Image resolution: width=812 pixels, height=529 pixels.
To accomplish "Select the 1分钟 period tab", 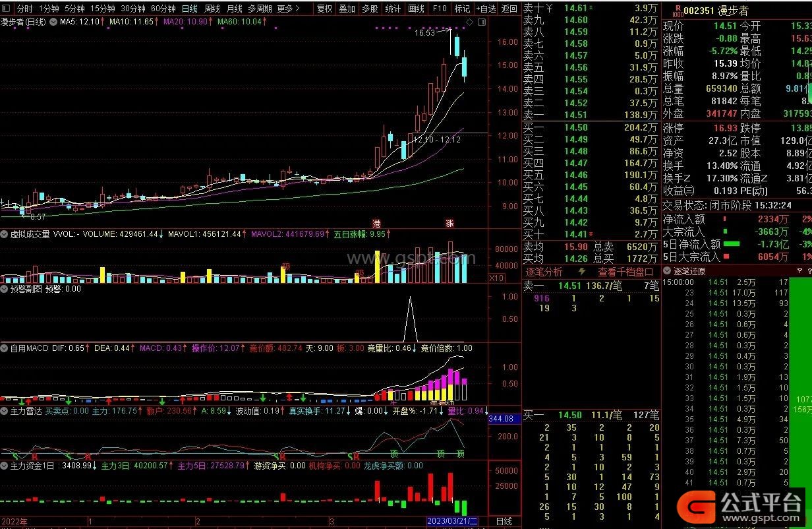I will pos(49,9).
